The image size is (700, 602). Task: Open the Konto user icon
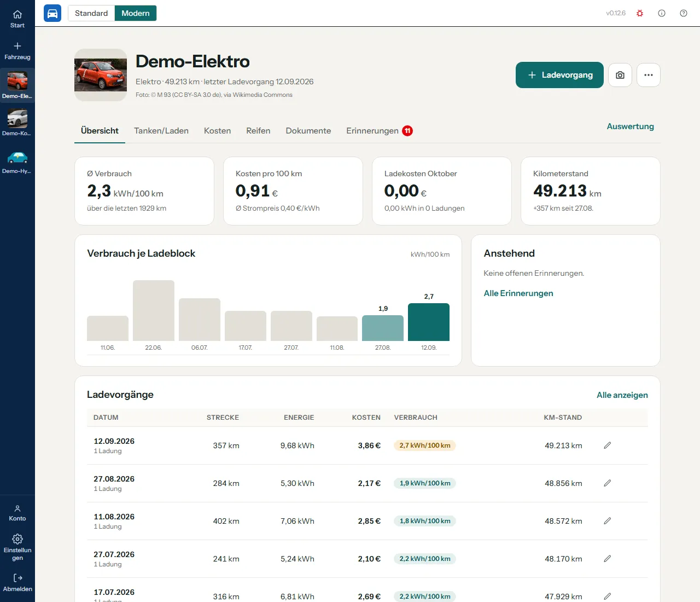pos(17,508)
